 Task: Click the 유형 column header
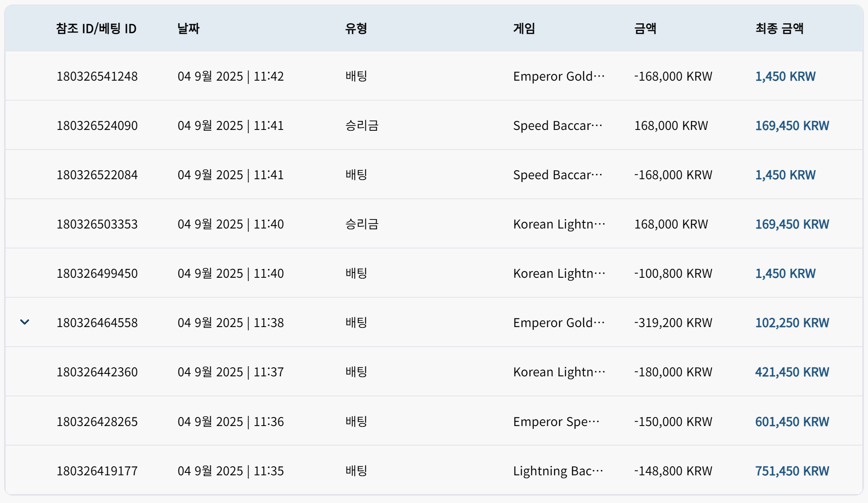click(x=356, y=29)
